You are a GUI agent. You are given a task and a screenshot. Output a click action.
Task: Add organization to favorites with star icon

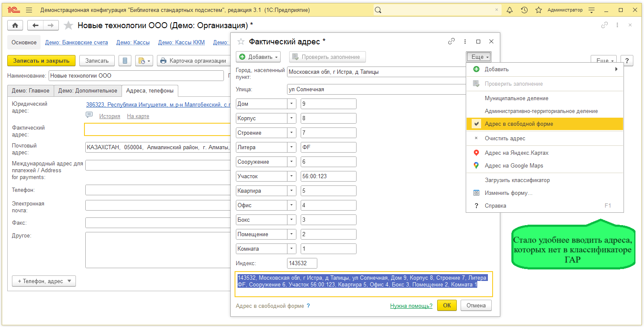[x=68, y=26]
